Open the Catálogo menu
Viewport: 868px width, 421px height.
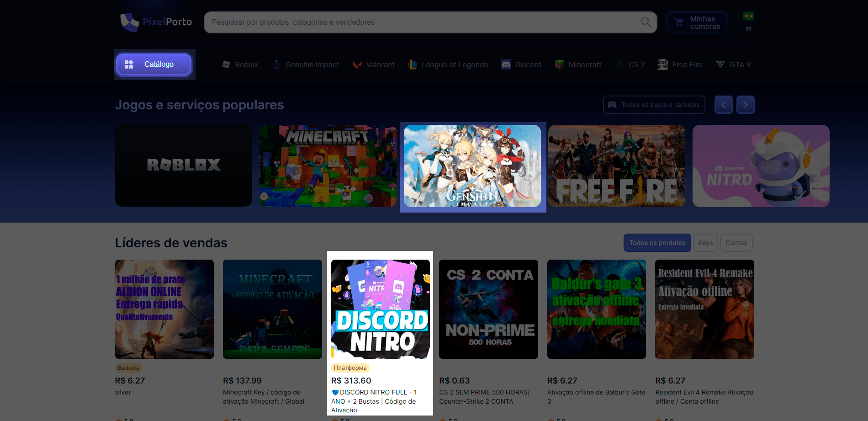[154, 64]
